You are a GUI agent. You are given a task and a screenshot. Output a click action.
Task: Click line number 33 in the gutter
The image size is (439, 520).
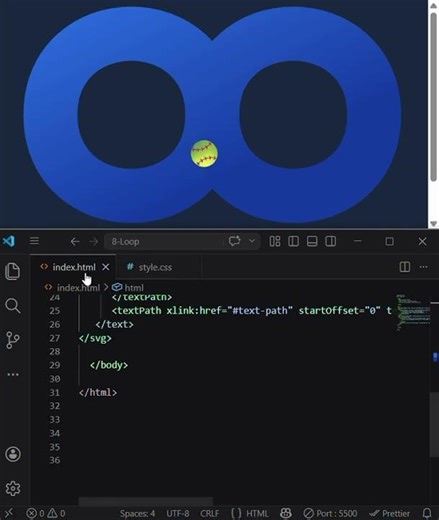[55, 419]
